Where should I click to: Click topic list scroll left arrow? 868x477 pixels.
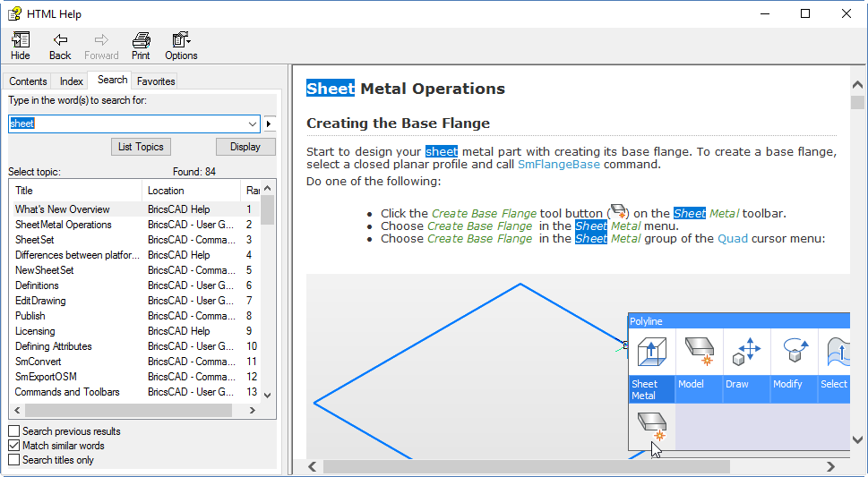17,410
